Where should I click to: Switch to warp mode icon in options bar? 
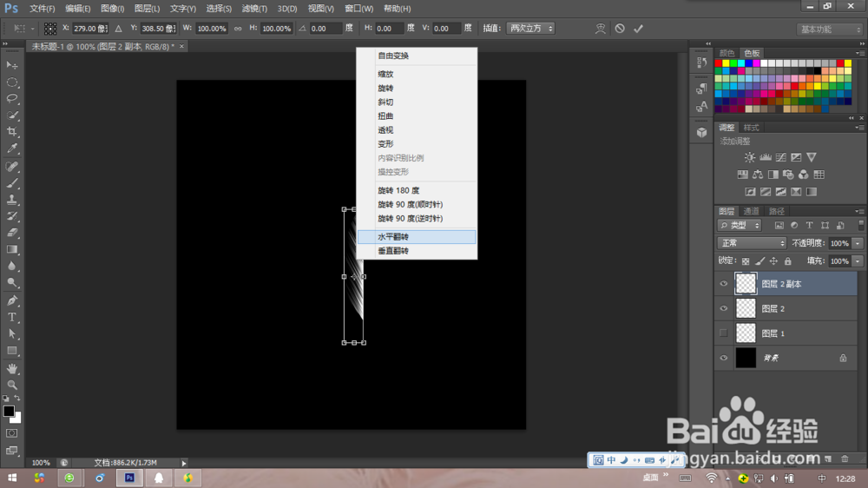pos(600,29)
